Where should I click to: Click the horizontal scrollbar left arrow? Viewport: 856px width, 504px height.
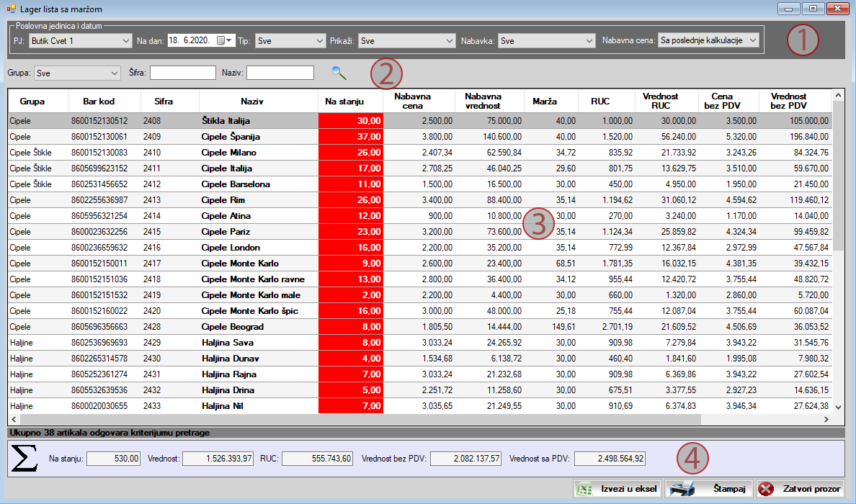point(14,420)
